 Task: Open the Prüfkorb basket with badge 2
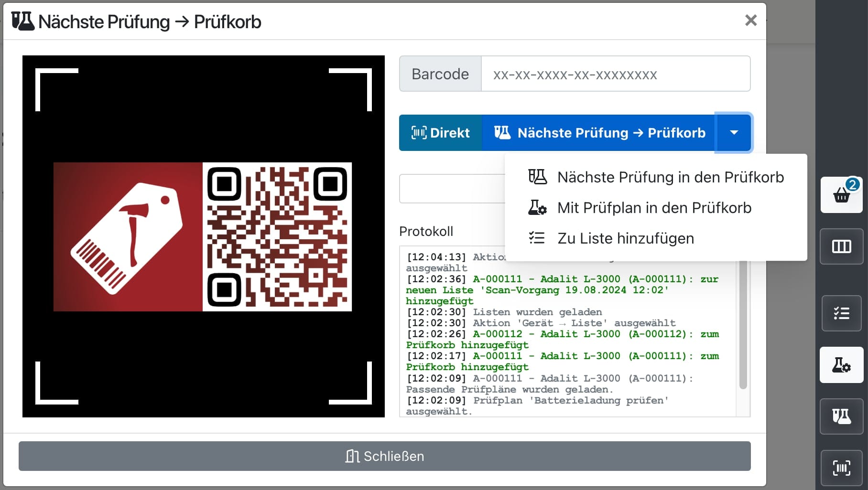tap(841, 195)
